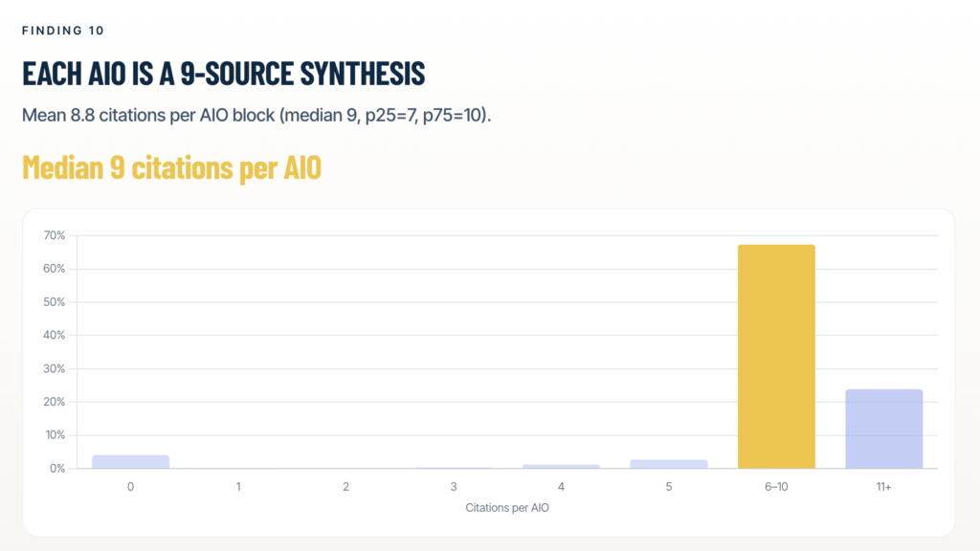The width and height of the screenshot is (980, 551).
Task: Click the 60% y-axis label
Action: pyautogui.click(x=55, y=269)
